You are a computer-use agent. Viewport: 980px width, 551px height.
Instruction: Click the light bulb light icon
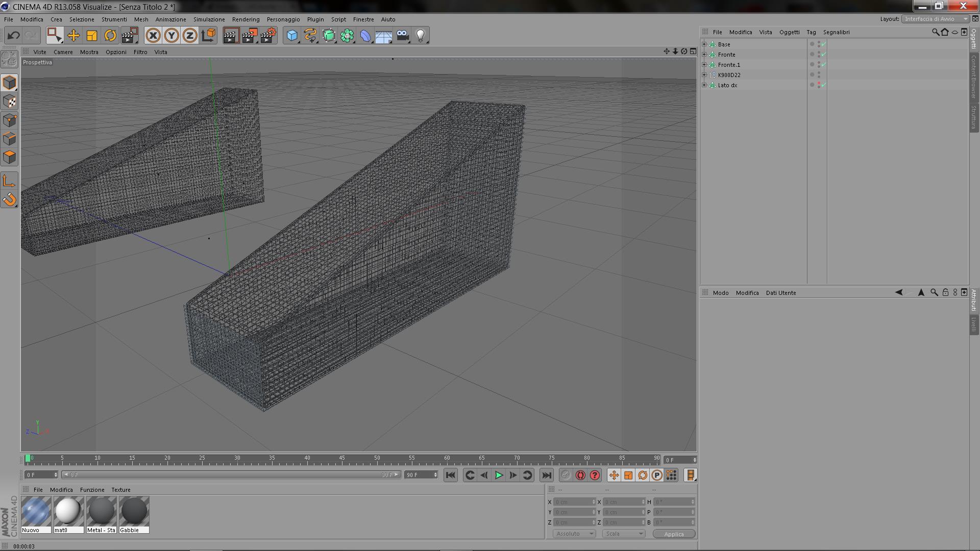pyautogui.click(x=421, y=35)
